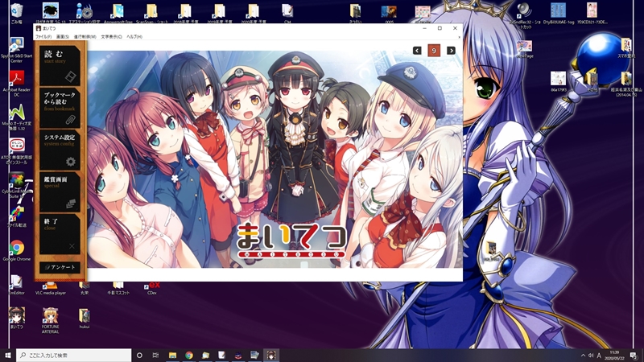Click 終了 close in the game menu
The image size is (644, 362).
[x=60, y=234]
